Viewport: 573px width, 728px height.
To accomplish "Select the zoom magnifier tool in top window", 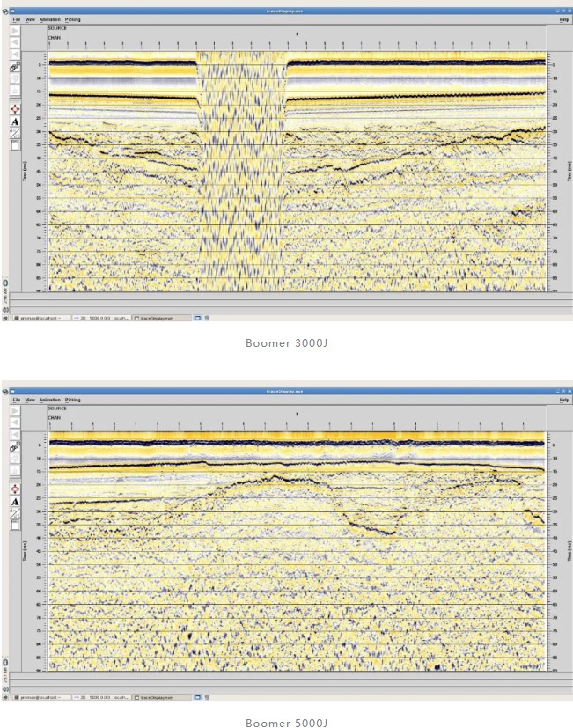I will [15, 67].
